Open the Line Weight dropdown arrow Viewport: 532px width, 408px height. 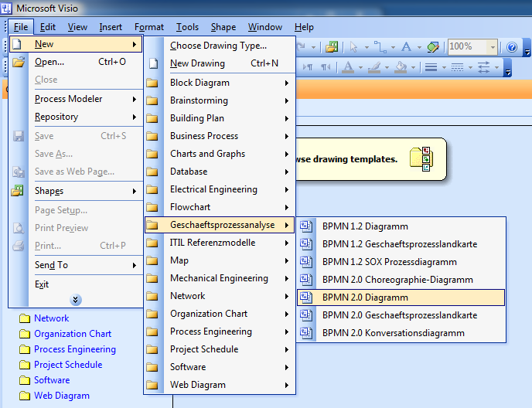[x=444, y=67]
